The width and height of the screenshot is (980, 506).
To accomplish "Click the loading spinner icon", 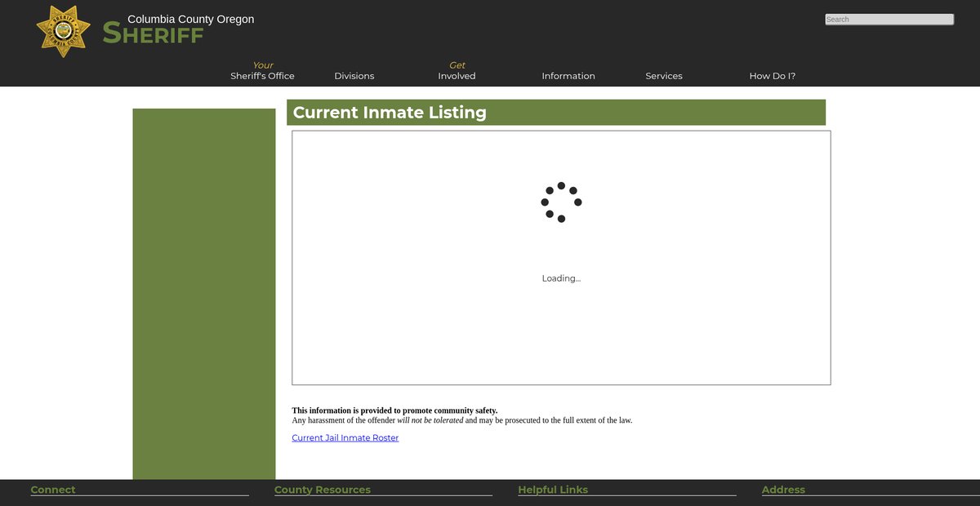I will click(x=561, y=202).
